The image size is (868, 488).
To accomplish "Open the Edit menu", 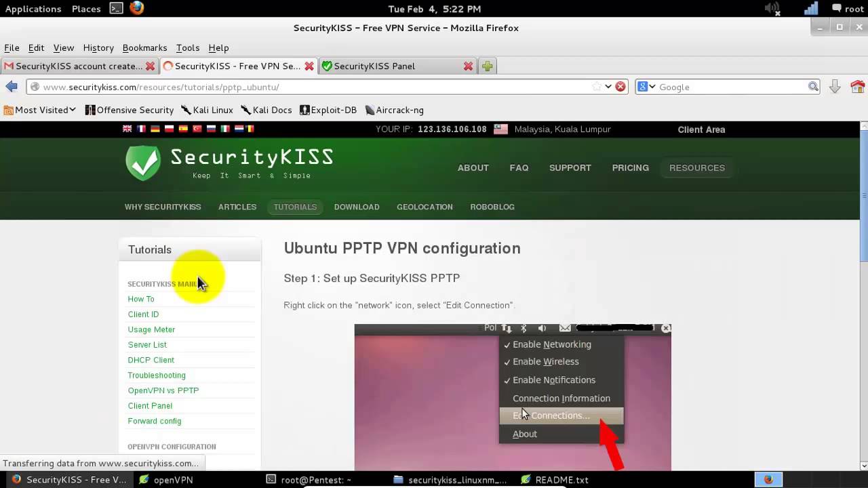I will 36,47.
